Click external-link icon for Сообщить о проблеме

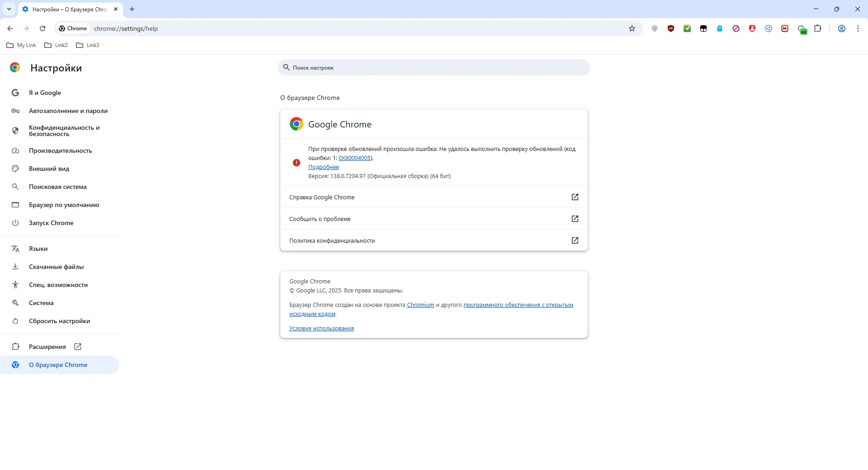tap(575, 219)
